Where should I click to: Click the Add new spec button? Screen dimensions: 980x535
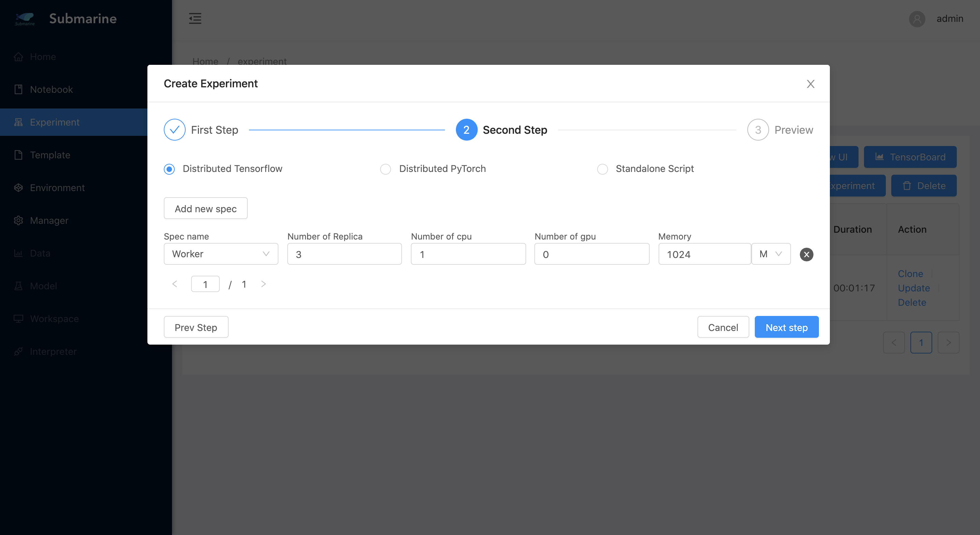pos(205,208)
